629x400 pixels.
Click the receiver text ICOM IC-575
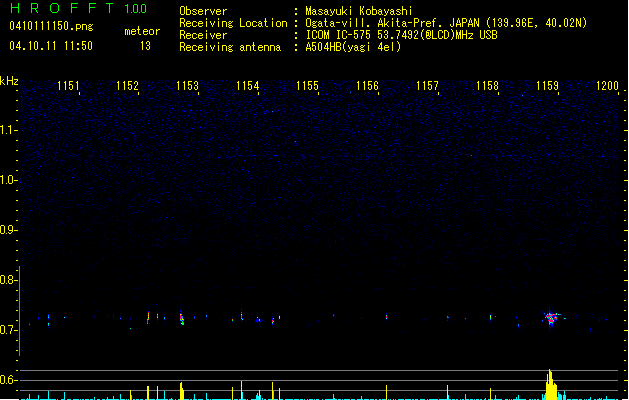pyautogui.click(x=338, y=35)
